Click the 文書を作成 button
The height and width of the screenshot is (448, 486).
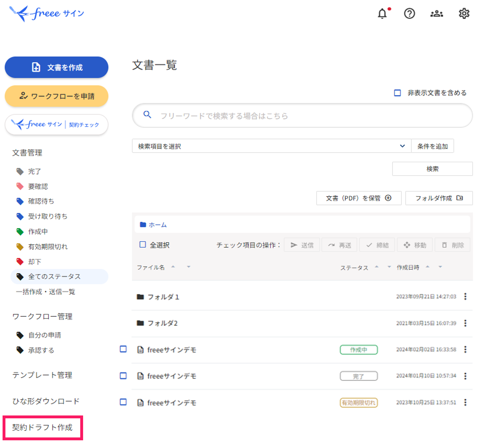[57, 67]
